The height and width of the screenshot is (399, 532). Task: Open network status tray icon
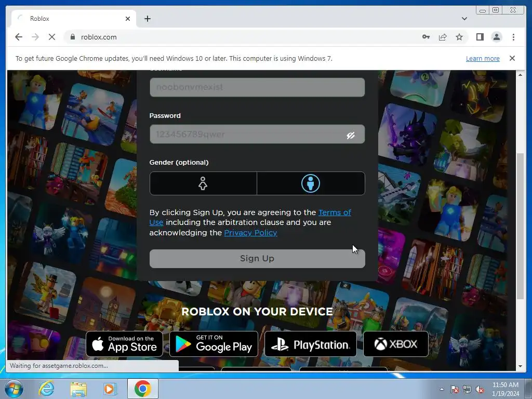(467, 390)
